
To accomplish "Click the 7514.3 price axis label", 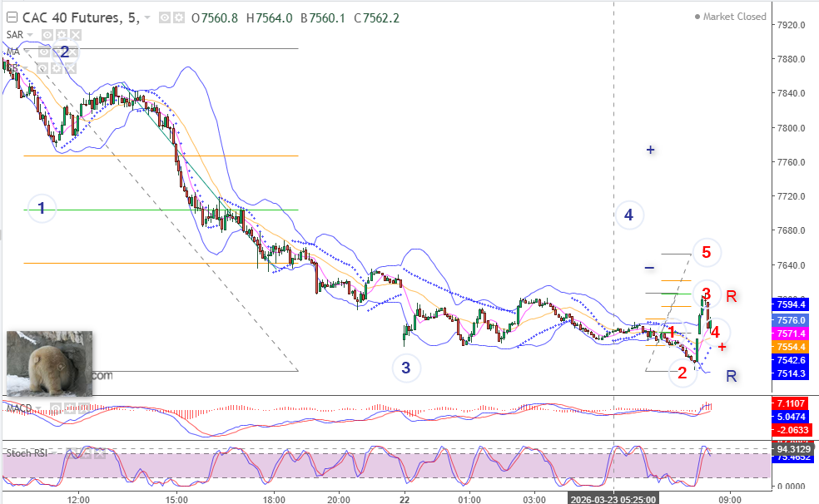I will pos(790,373).
